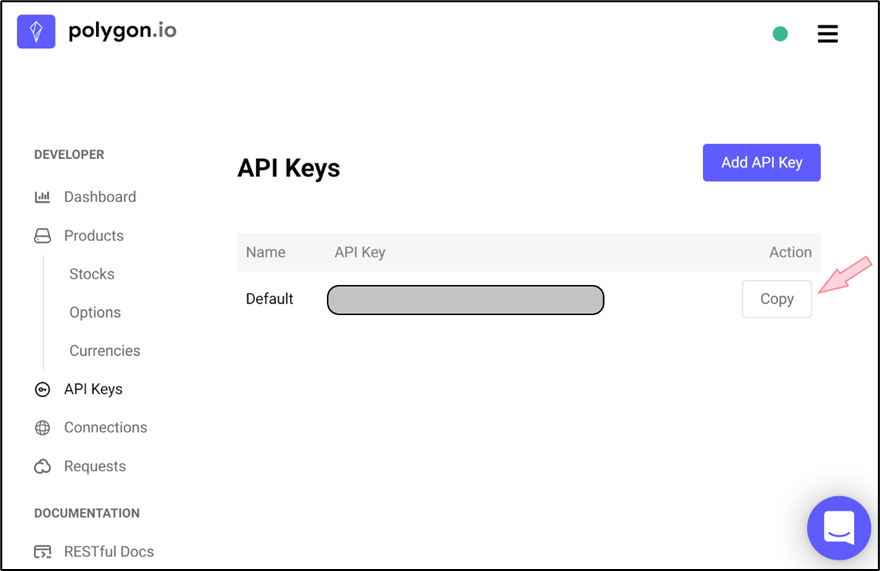The image size is (880, 571).
Task: Click the RESTful Docs icon
Action: tap(42, 552)
